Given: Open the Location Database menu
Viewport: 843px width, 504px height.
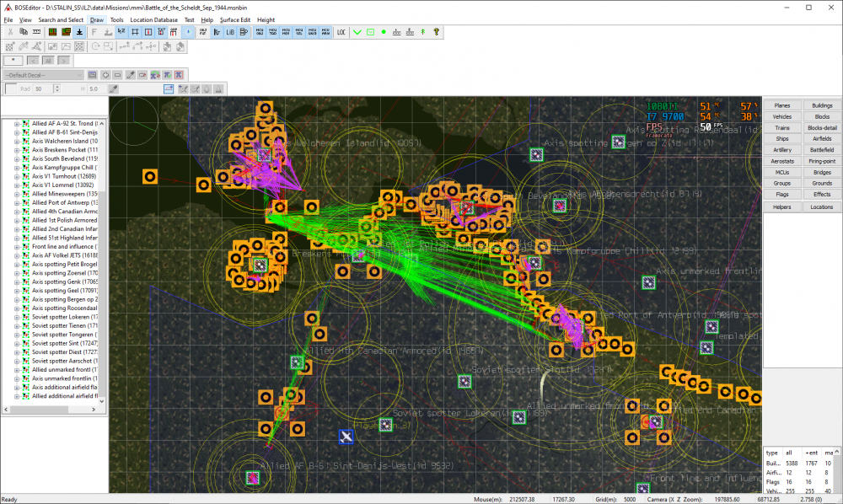Looking at the screenshot, I should point(153,19).
